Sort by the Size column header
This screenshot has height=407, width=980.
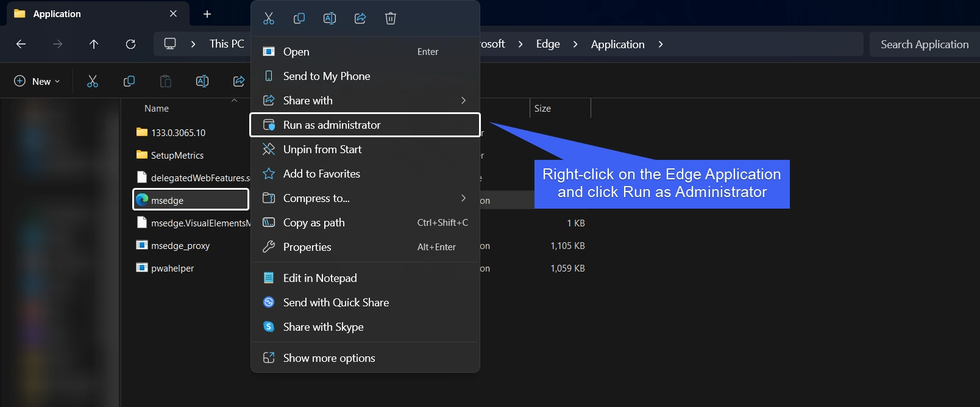point(542,109)
